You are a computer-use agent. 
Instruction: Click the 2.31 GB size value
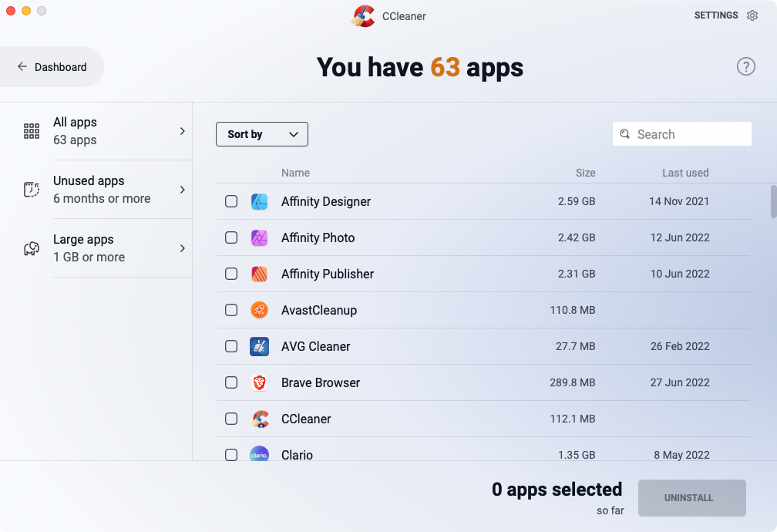(577, 274)
